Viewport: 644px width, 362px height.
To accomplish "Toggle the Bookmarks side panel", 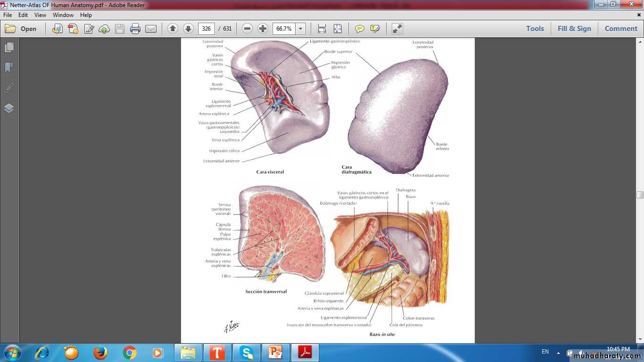I will (x=9, y=68).
